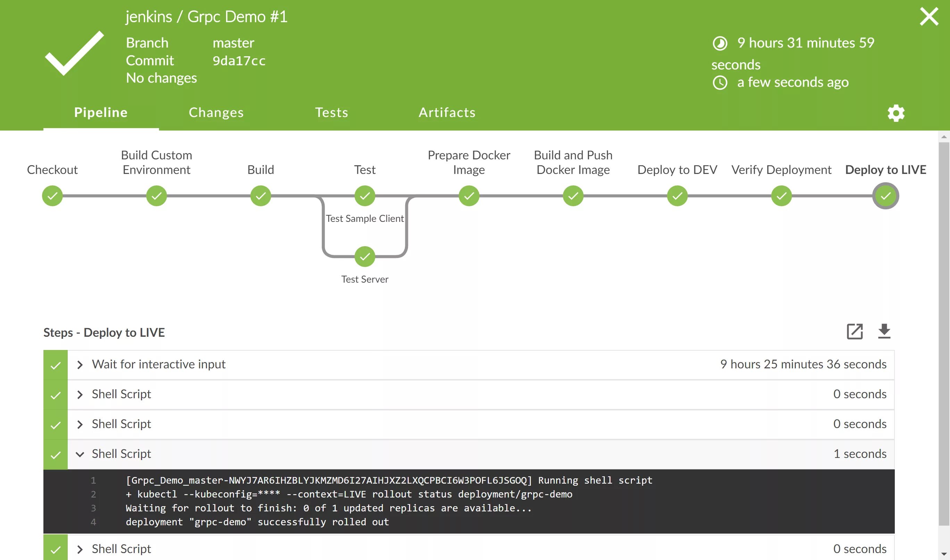This screenshot has width=950, height=560.
Task: Click the master branch name
Action: tap(233, 43)
